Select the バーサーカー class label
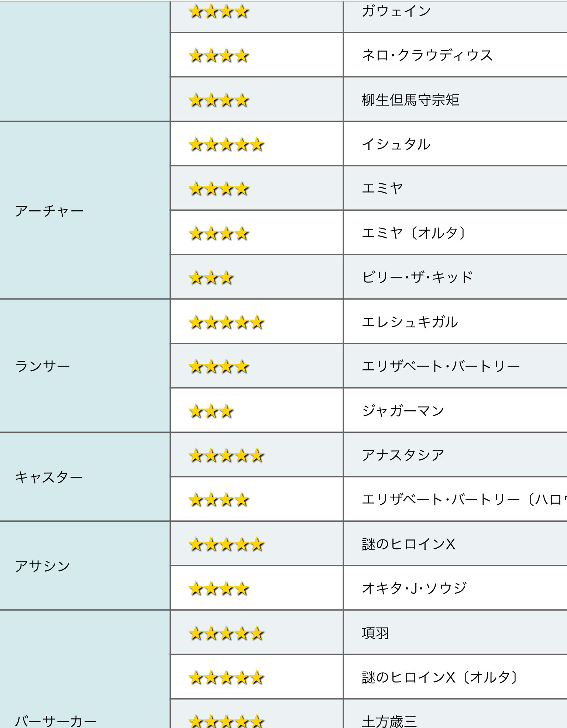This screenshot has height=728, width=567. click(x=56, y=720)
